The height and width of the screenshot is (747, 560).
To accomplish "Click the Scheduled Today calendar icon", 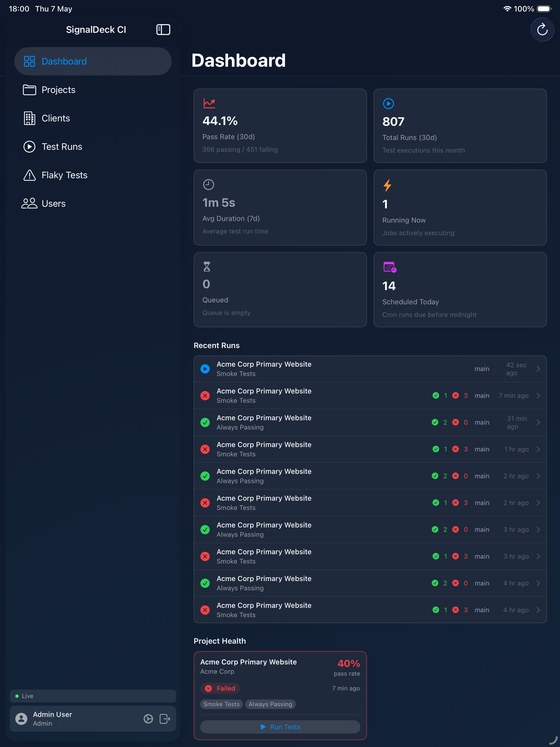I will [x=390, y=267].
